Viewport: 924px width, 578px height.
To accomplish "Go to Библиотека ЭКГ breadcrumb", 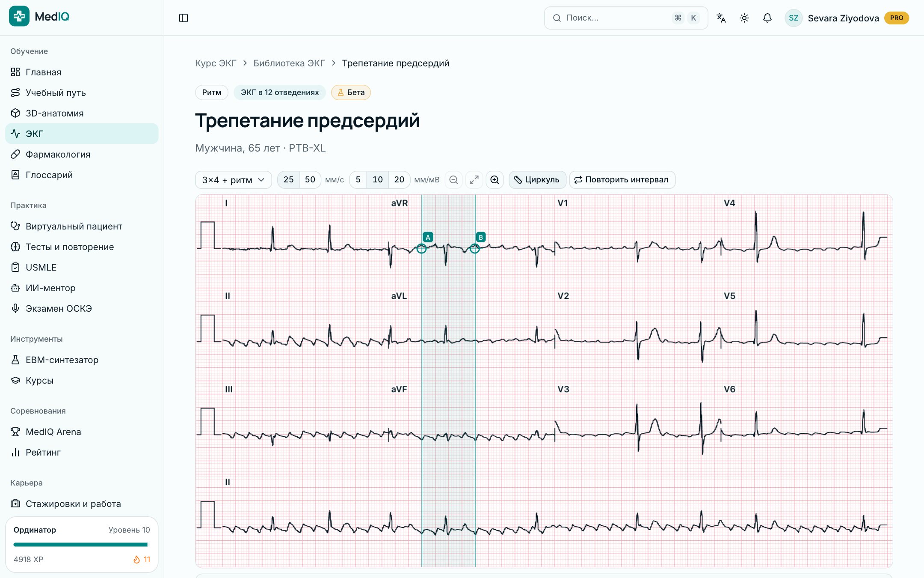I will tap(289, 63).
